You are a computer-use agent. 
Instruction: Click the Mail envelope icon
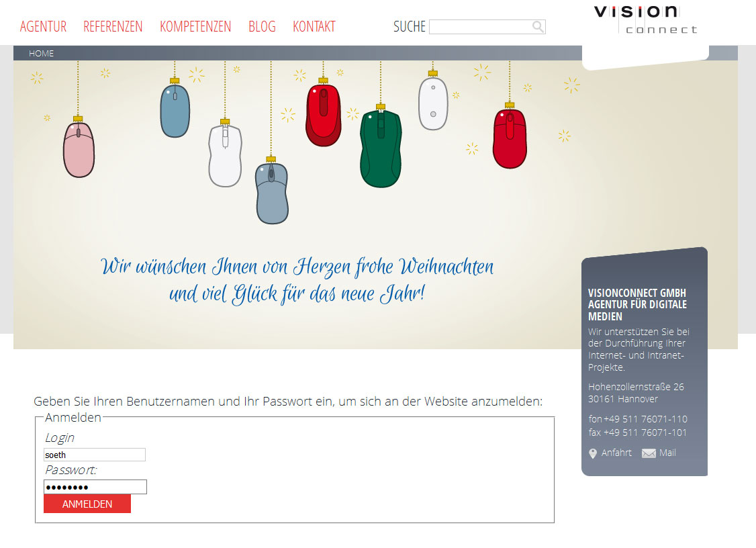pyautogui.click(x=649, y=453)
